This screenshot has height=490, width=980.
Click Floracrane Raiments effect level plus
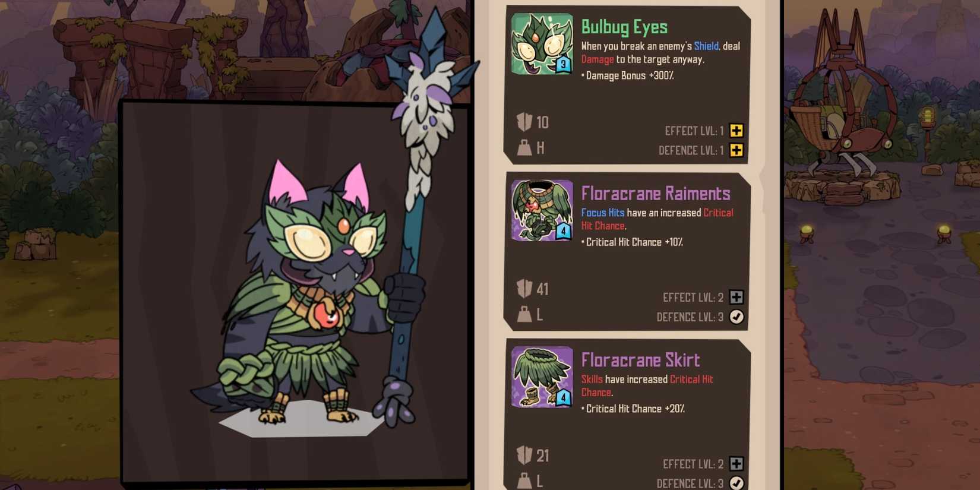736,297
